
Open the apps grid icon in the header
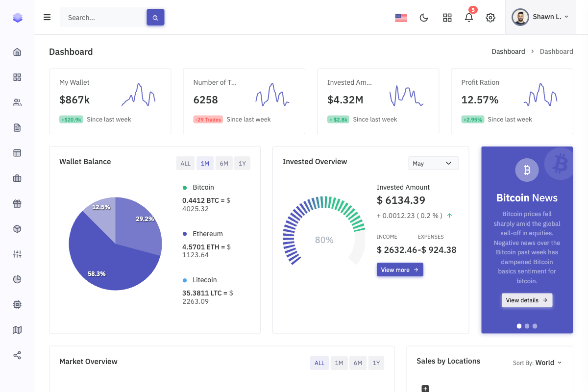point(447,17)
